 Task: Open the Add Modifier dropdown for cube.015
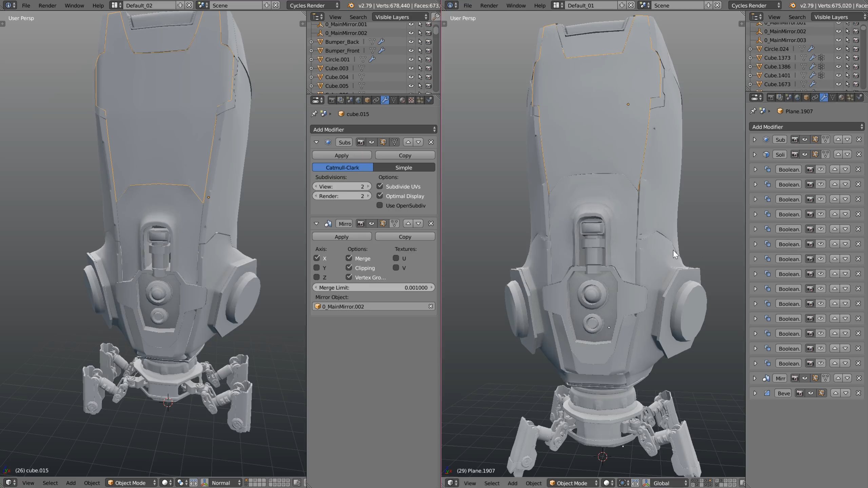coord(373,129)
